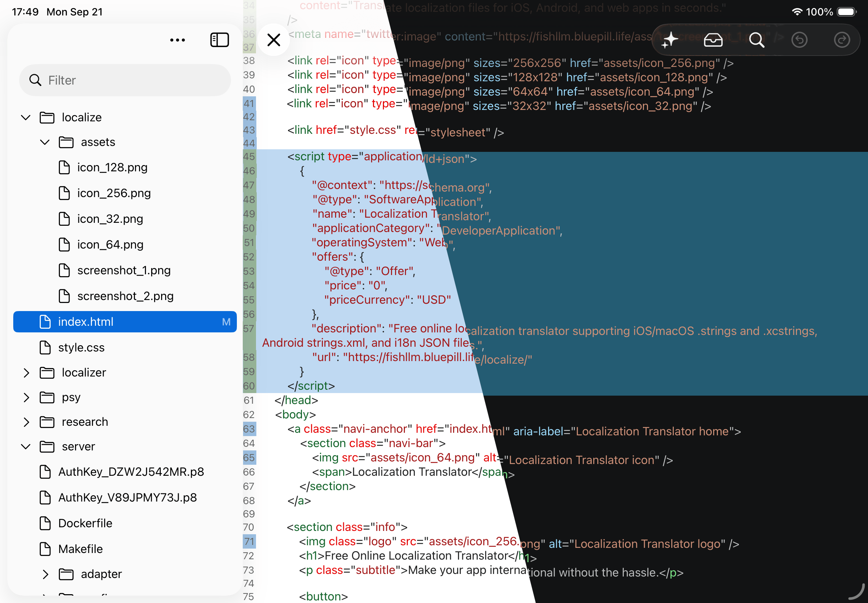Screen dimensions: 868x603
Task: Click the "priceCurrency": "USD" line
Action: pyautogui.click(x=387, y=300)
